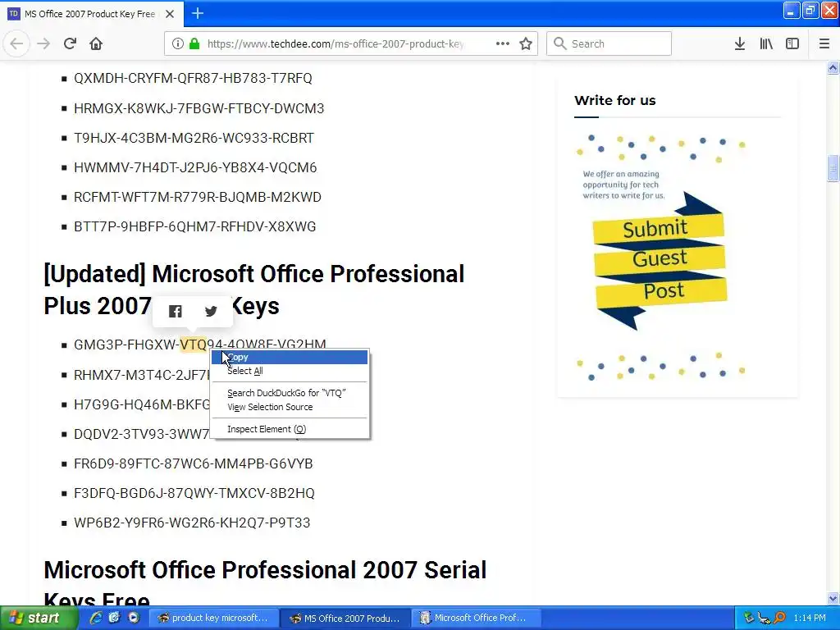Click key BTT7P-9HBFP-6QHM7-RFHDV-X8XWG
Viewport: 840px width, 630px height.
coord(195,226)
